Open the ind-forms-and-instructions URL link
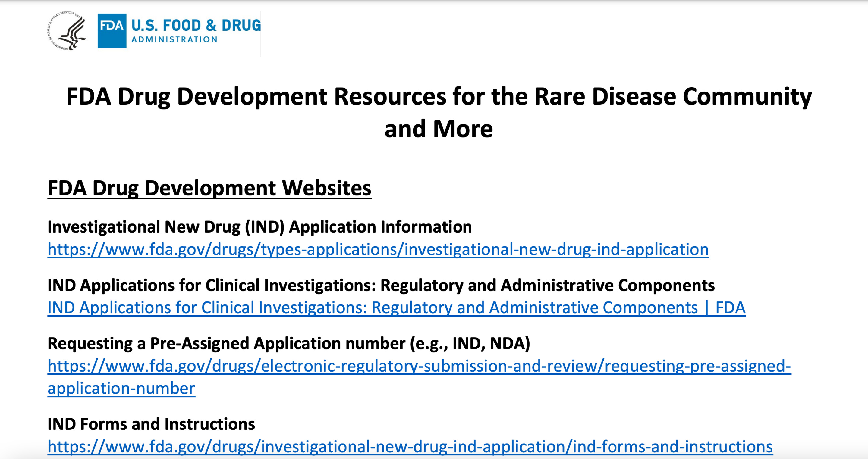The height and width of the screenshot is (459, 868). [410, 447]
